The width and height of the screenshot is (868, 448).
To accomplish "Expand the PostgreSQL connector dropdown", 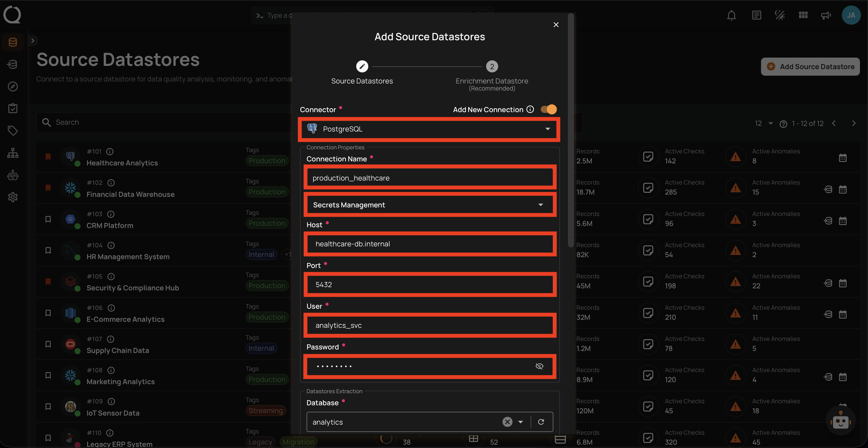I will (547, 129).
